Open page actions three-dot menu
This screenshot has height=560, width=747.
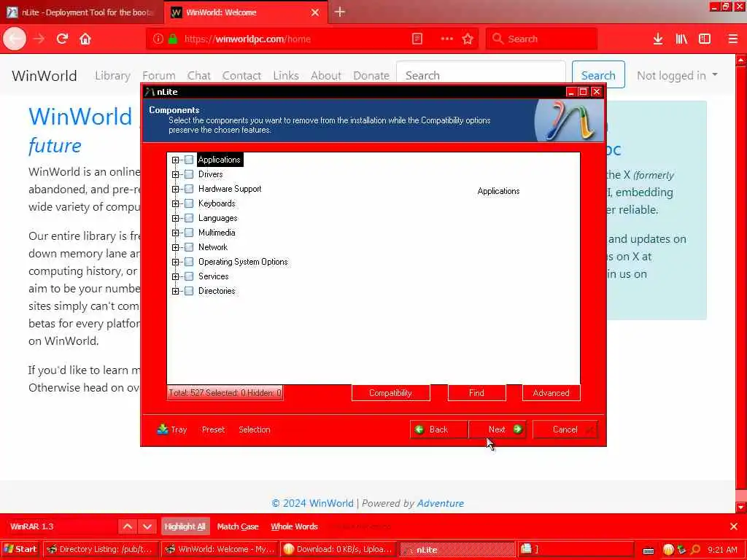pos(447,39)
